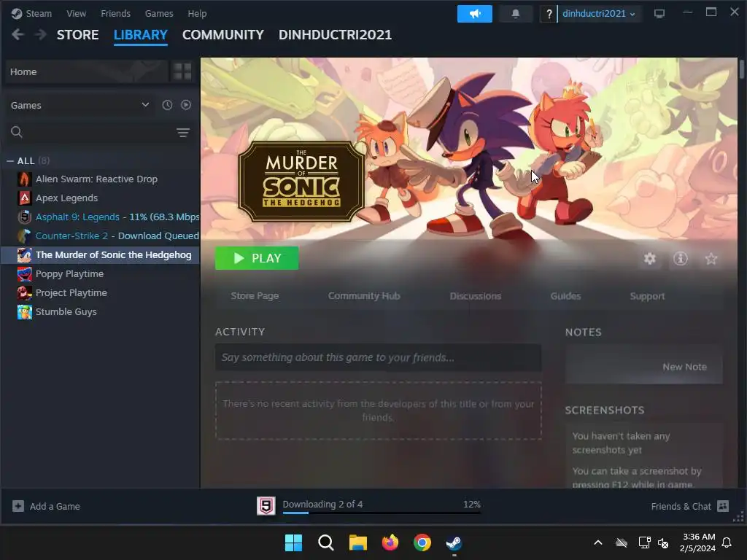Click the taskbar clock and date
The width and height of the screenshot is (747, 560).
pos(697,542)
